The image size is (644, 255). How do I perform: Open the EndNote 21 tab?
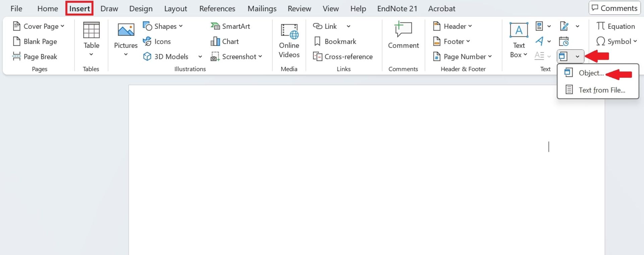pyautogui.click(x=397, y=9)
